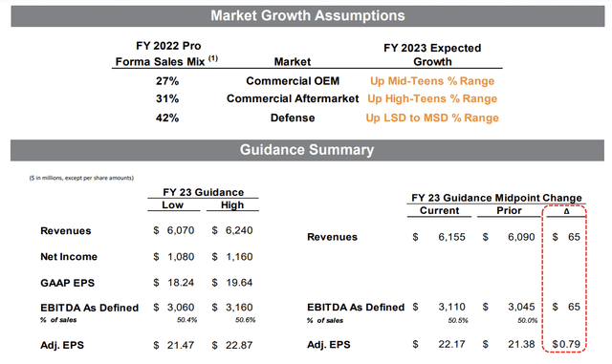
Task: Select the Revenues low value 6,070
Action: pyautogui.click(x=181, y=230)
